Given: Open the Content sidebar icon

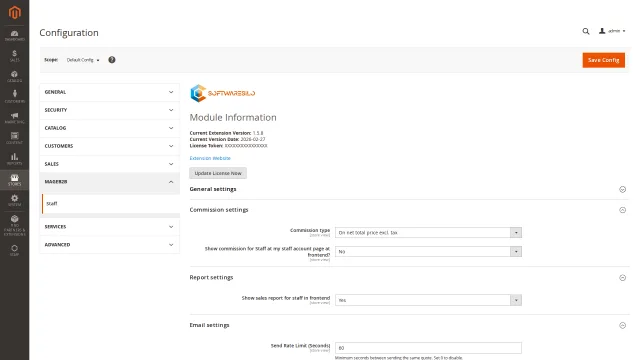Looking at the screenshot, I should 14,138.
